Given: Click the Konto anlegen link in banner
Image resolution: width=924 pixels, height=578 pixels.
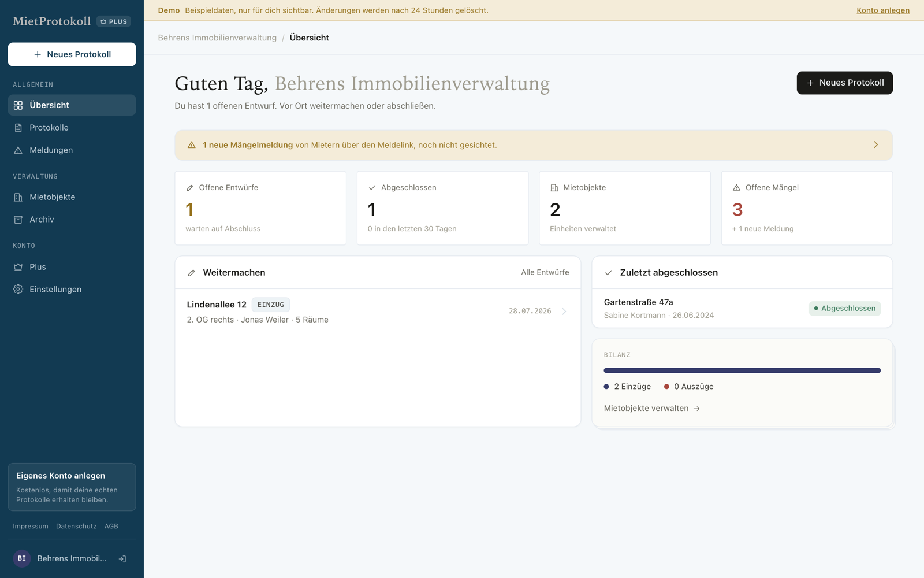Looking at the screenshot, I should point(883,10).
